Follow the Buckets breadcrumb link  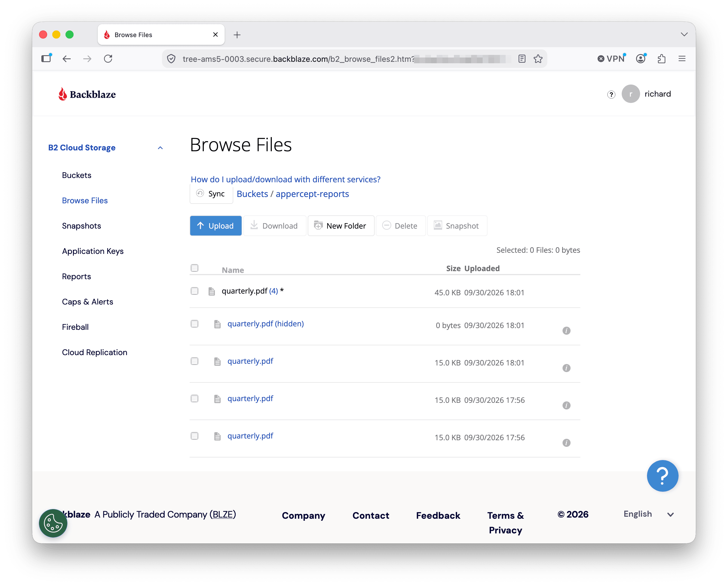tap(252, 194)
